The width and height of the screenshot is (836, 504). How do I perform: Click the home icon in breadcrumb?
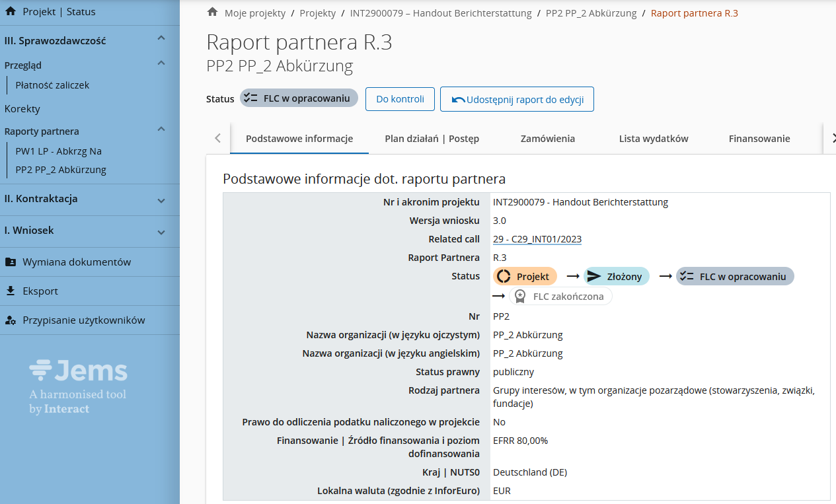(212, 13)
